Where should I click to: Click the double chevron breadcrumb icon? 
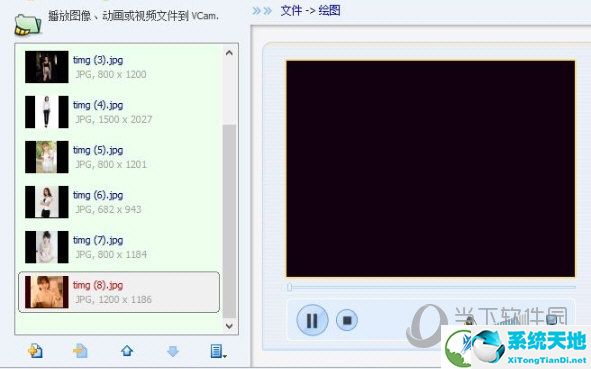pyautogui.click(x=262, y=11)
